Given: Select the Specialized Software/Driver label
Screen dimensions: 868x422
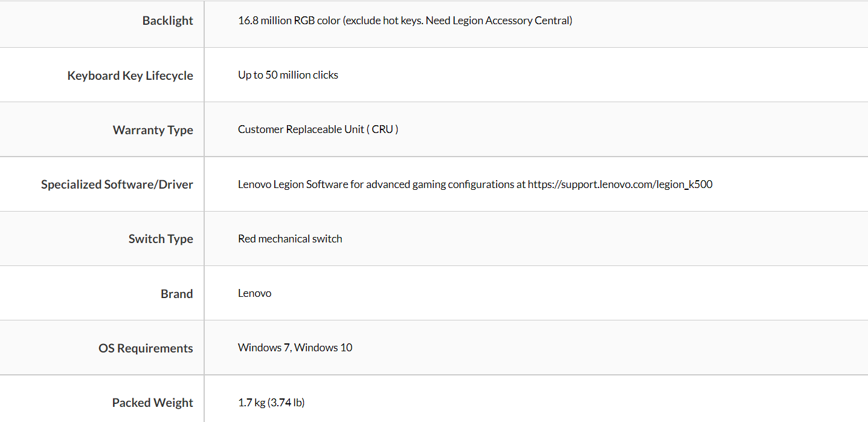Looking at the screenshot, I should click(x=117, y=184).
